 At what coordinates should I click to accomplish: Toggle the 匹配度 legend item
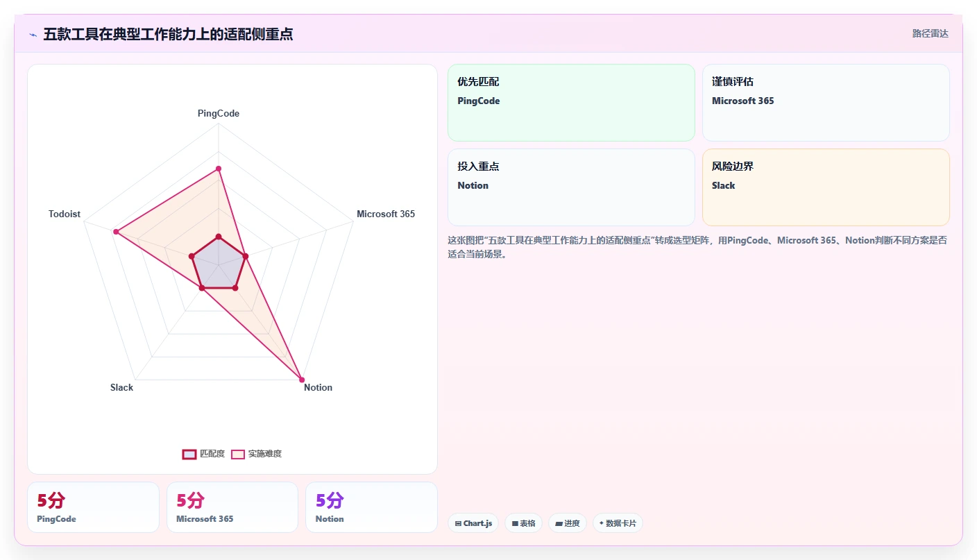pyautogui.click(x=203, y=454)
